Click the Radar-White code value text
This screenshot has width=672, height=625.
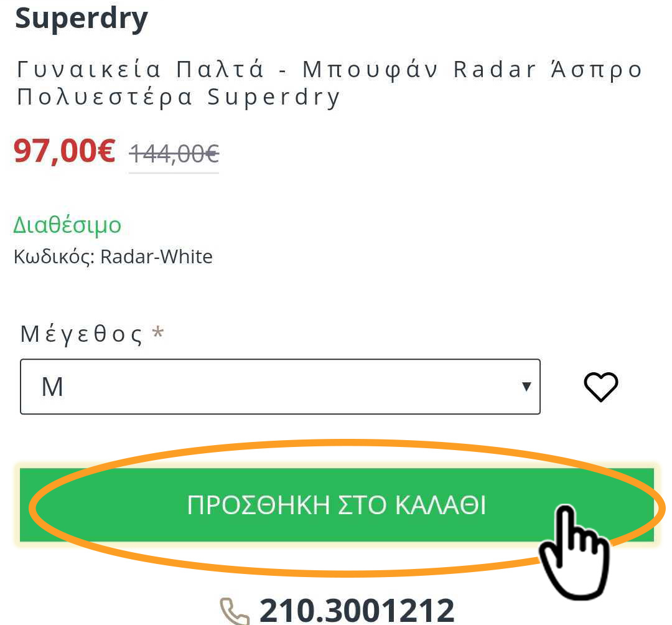[156, 256]
